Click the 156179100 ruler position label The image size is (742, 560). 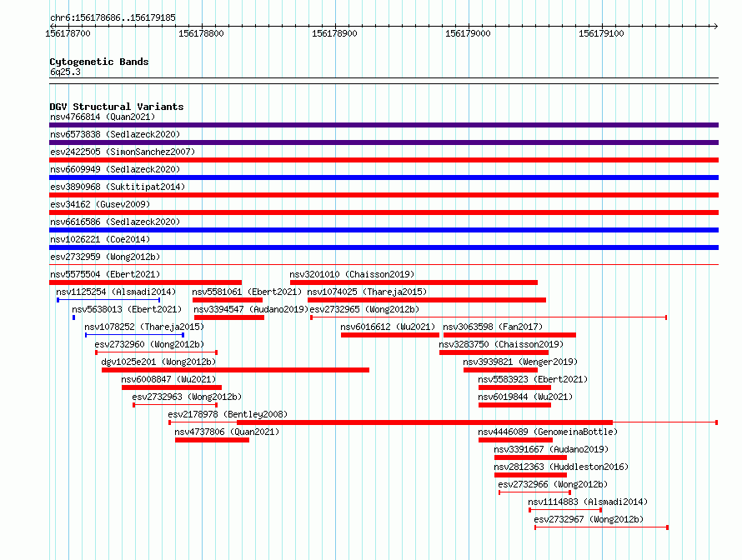pos(601,33)
